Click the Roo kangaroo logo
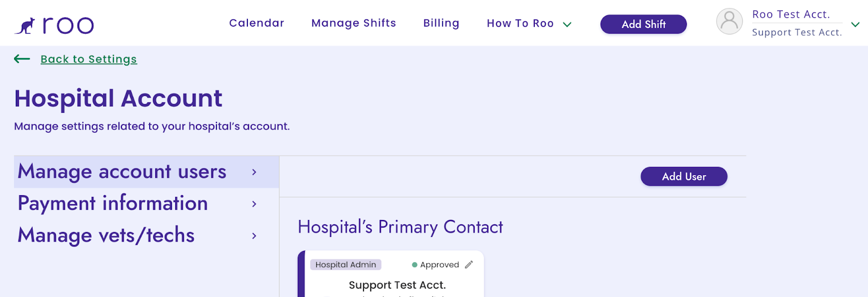This screenshot has height=297, width=868. pos(54,25)
